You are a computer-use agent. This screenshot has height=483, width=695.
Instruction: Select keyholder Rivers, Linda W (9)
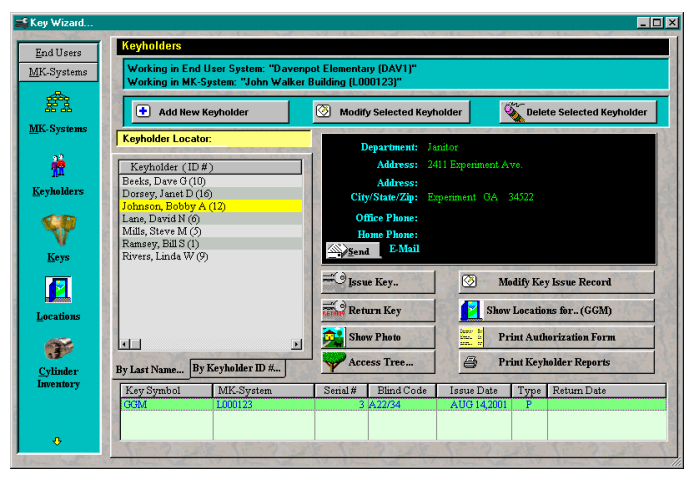coord(211,256)
